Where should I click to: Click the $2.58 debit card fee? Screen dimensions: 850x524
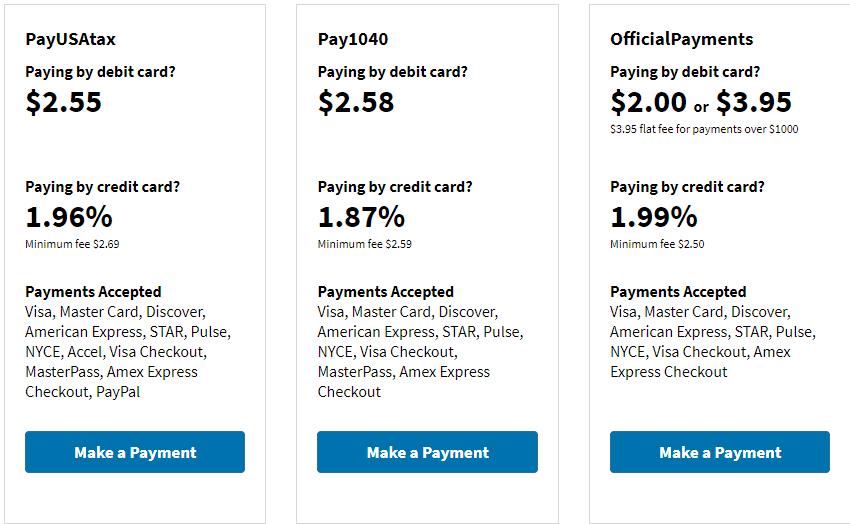356,102
